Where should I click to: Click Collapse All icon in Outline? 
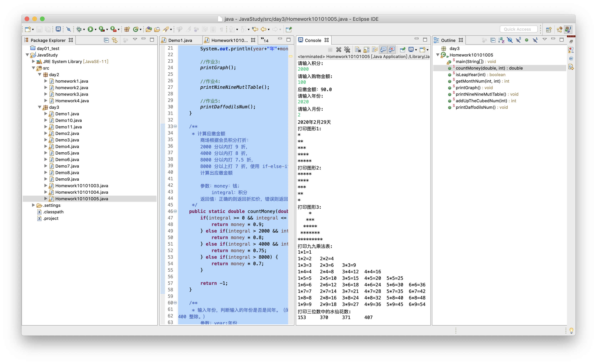(x=493, y=40)
